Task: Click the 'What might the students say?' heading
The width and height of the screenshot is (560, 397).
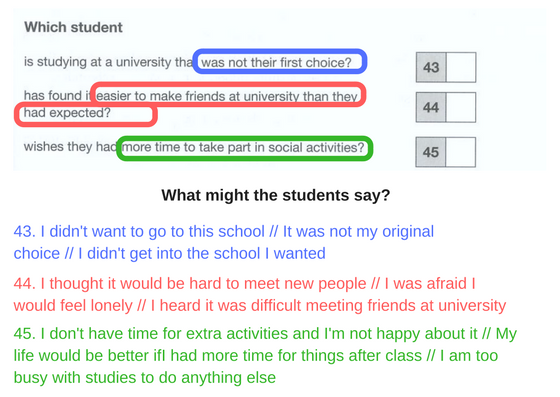Action: coord(275,195)
